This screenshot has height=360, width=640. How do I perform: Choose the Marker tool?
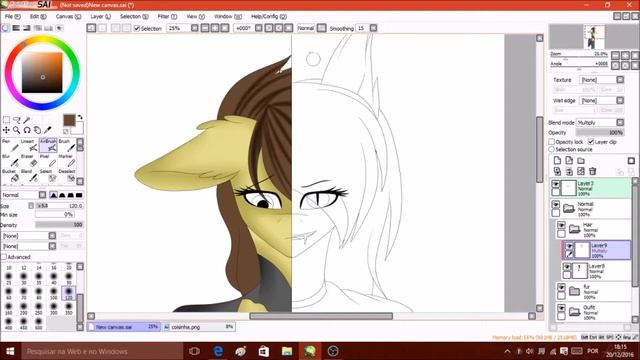click(x=67, y=160)
